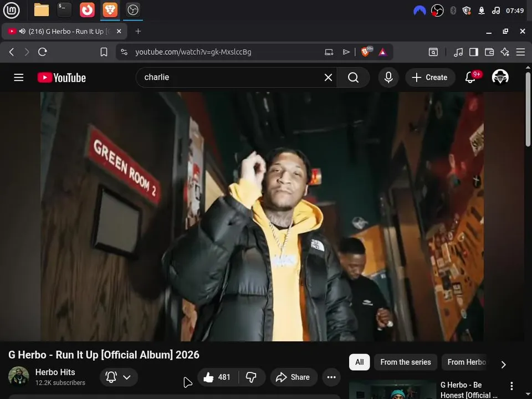
Task: Open the notifications bell in system tray
Action: click(x=481, y=11)
